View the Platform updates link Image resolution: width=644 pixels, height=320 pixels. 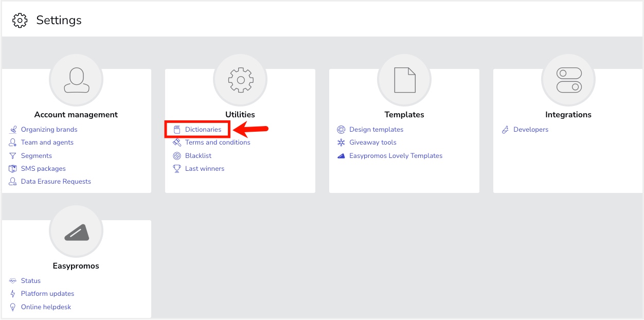(48, 294)
